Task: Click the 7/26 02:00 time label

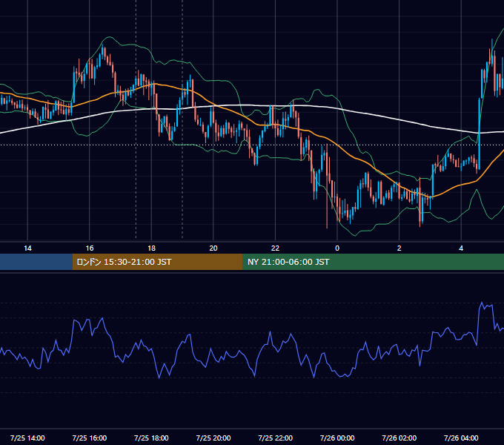Action: point(399,438)
